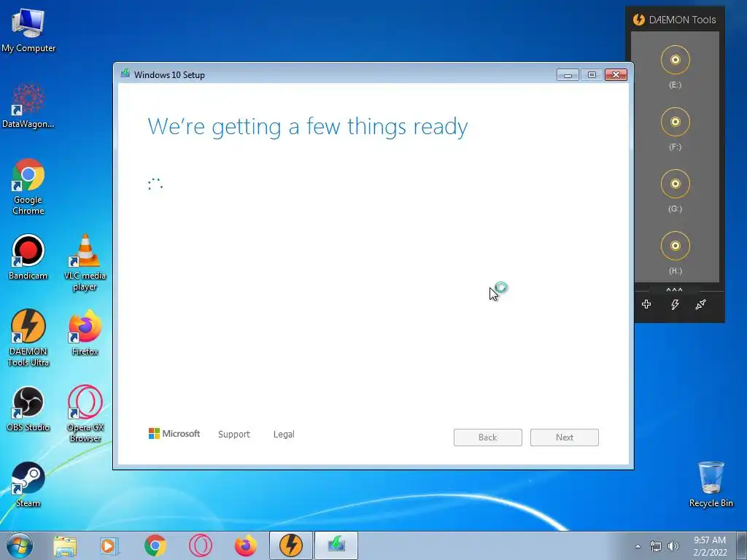
Task: Open the Support link
Action: tap(234, 435)
